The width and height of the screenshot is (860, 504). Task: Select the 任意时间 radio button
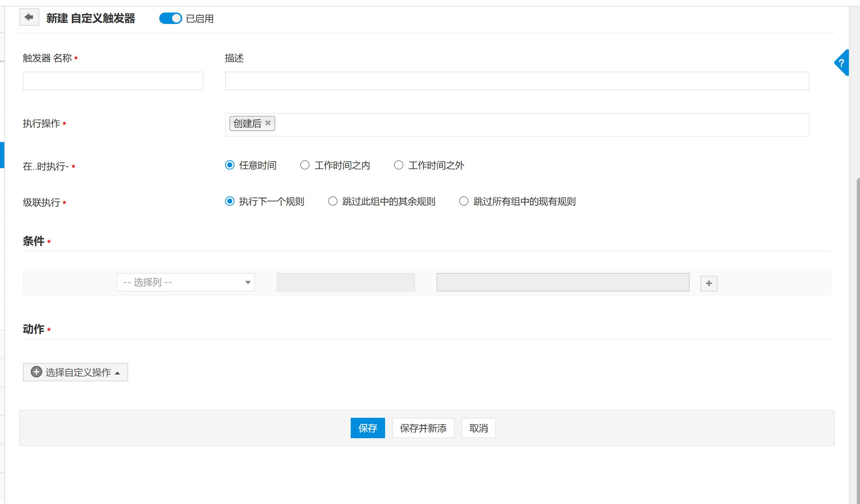point(230,165)
